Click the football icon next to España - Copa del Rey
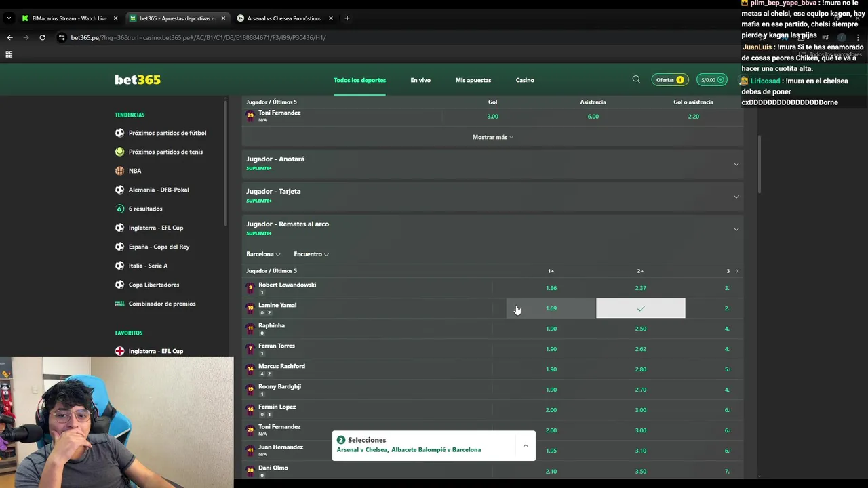The height and width of the screenshot is (488, 868). click(120, 247)
